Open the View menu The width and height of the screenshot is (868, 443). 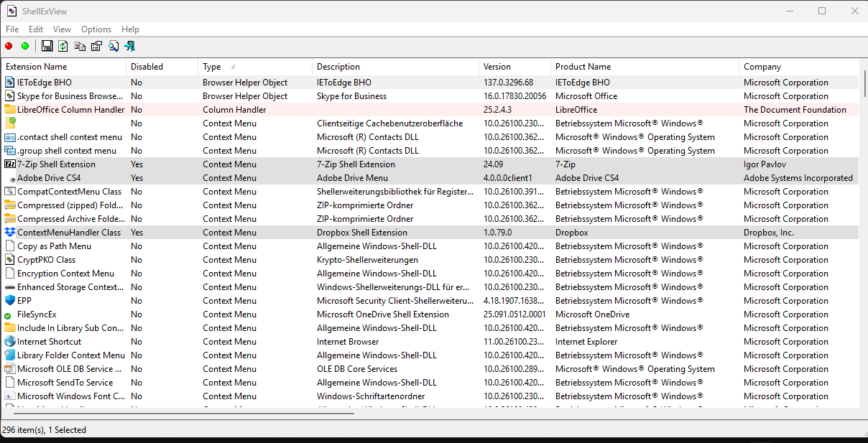coord(62,29)
